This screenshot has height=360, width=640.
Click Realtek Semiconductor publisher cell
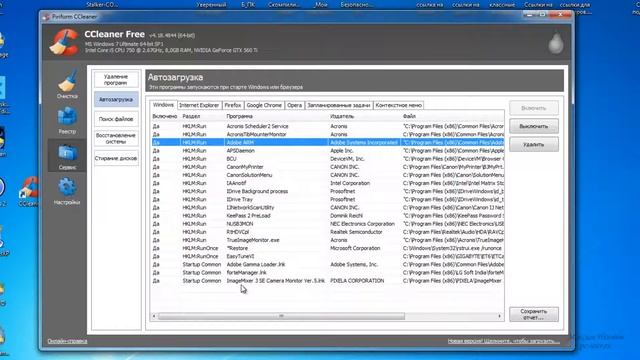(x=356, y=232)
